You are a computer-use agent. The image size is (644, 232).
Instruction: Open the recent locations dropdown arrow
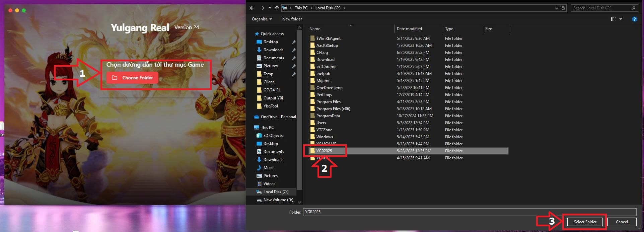tap(270, 8)
